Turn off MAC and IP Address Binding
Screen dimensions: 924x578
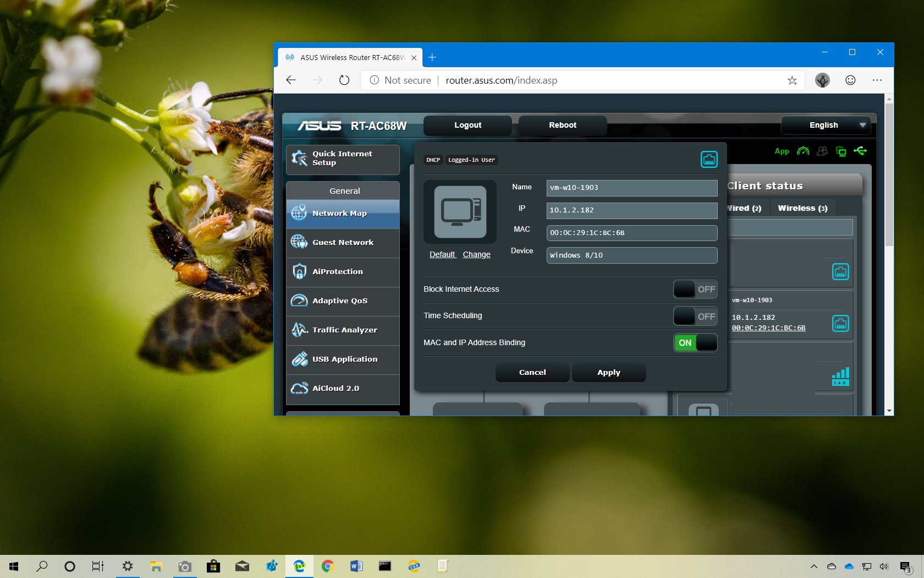(695, 342)
